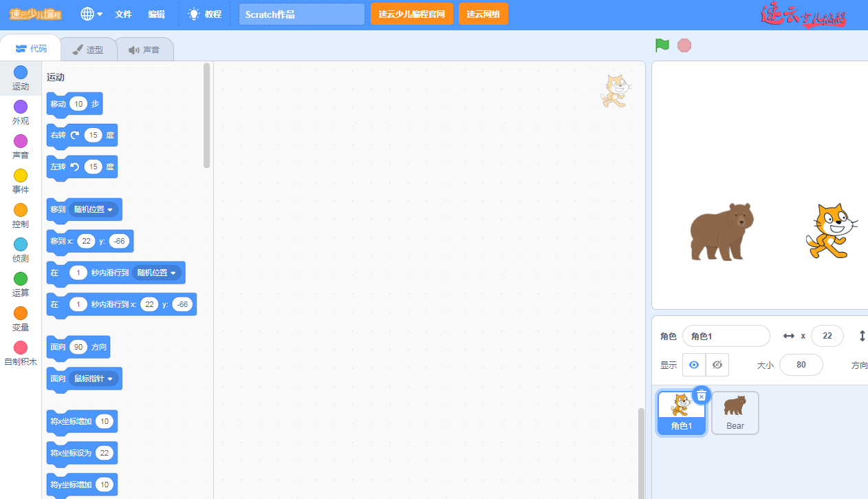This screenshot has width=868, height=499.
Task: Expand 随机位置 dropdown in 移到 block
Action: (x=108, y=210)
